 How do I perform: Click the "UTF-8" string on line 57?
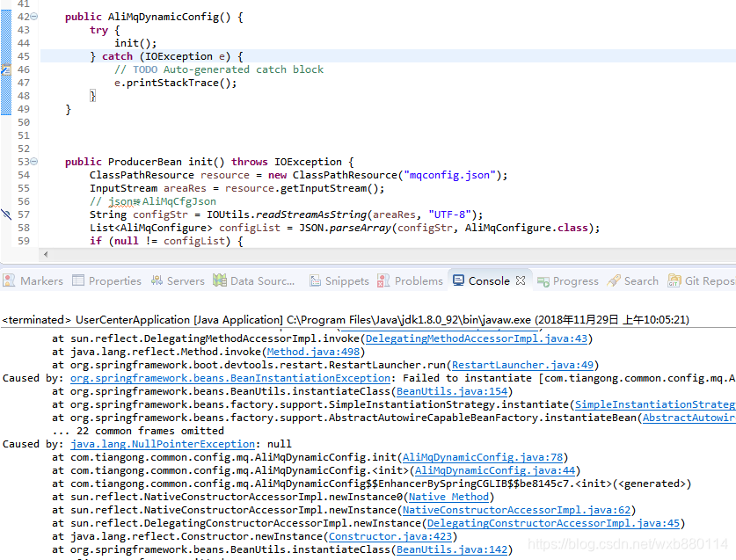(449, 215)
